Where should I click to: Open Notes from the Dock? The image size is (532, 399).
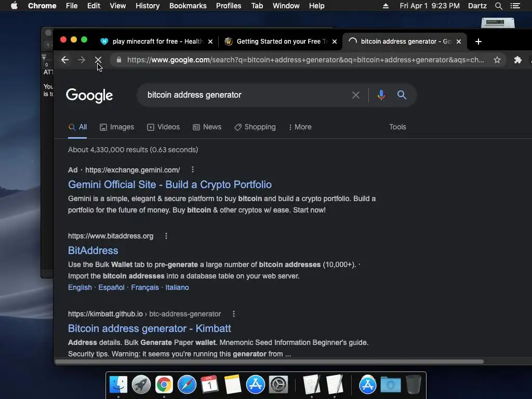click(232, 384)
